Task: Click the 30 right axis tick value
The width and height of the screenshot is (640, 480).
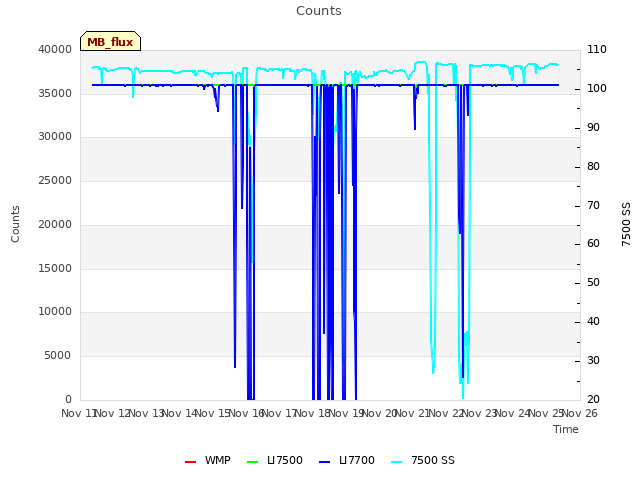Action: click(x=593, y=360)
